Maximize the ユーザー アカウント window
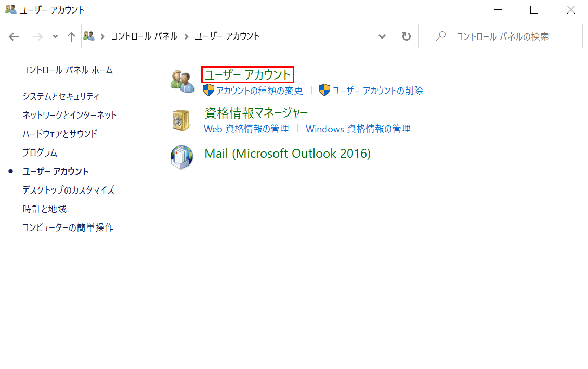588x369 pixels. (x=534, y=10)
